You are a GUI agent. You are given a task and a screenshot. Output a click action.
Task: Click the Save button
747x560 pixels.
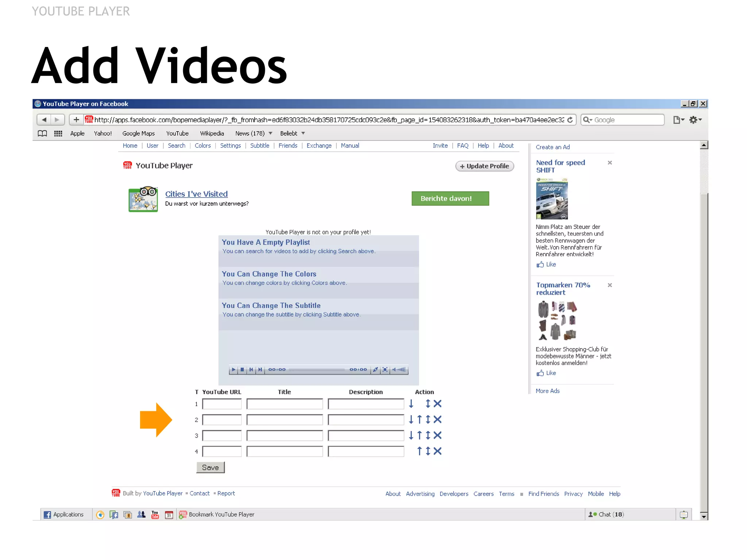pos(210,468)
